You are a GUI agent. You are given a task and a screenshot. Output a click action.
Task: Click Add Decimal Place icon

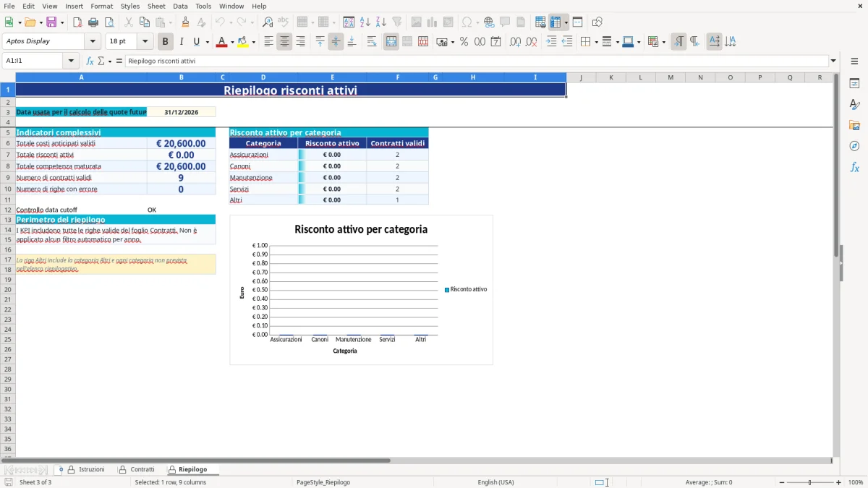click(515, 42)
